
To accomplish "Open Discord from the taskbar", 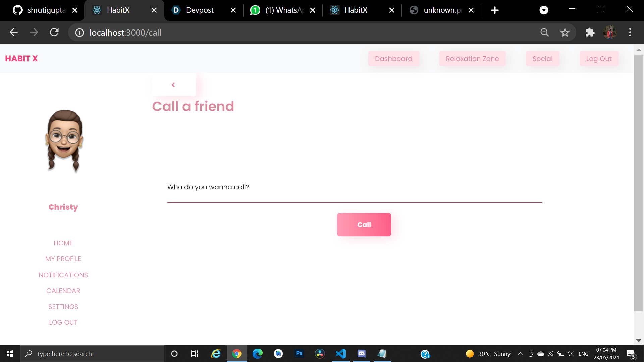I will click(361, 354).
